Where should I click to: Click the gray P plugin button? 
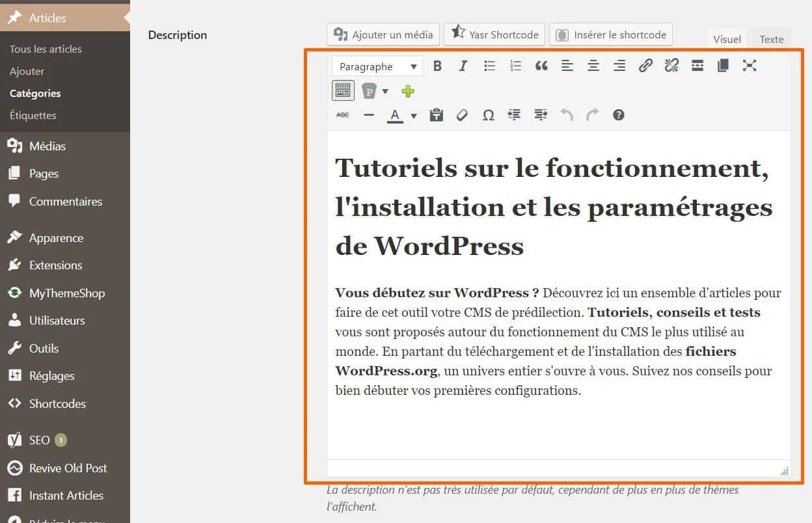click(370, 91)
